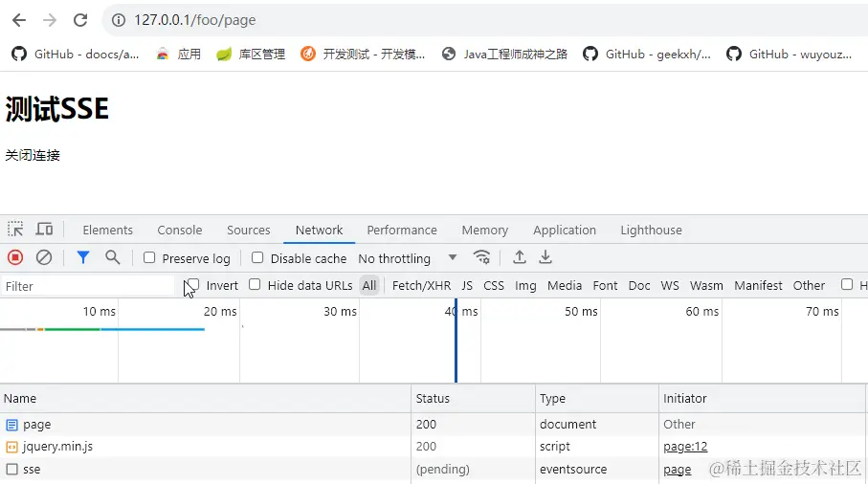
Task: Switch to the Elements tab
Action: [x=107, y=231]
